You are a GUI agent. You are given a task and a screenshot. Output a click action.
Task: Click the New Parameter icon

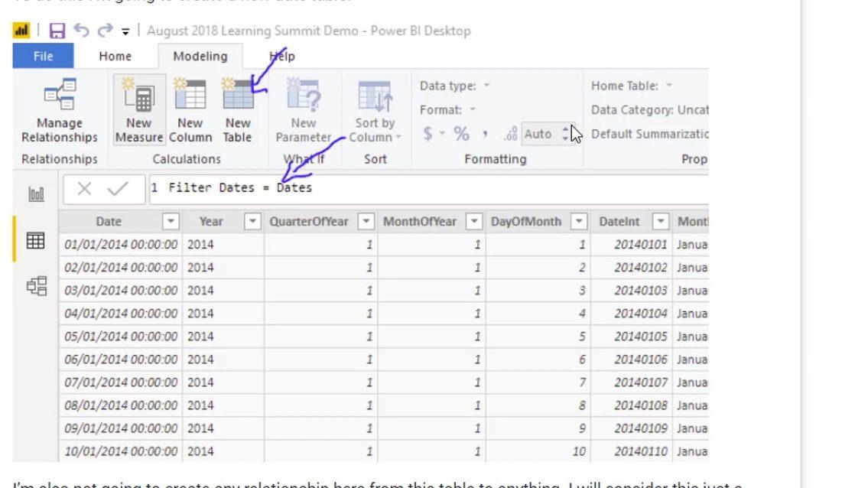[304, 93]
